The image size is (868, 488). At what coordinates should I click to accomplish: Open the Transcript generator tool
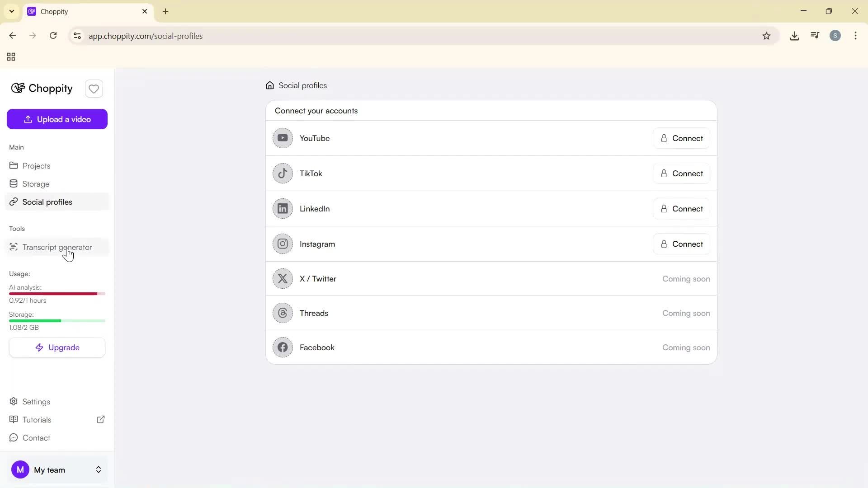57,247
